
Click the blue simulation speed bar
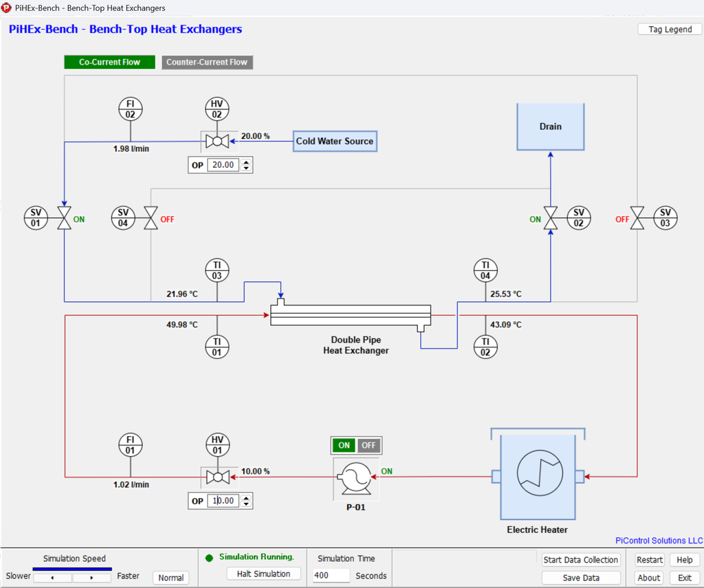(x=72, y=569)
